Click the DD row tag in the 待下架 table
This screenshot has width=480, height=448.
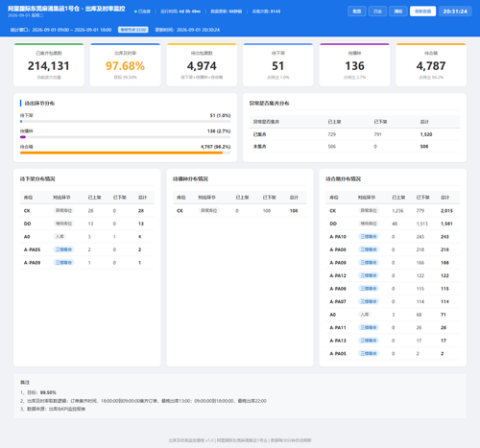point(63,224)
